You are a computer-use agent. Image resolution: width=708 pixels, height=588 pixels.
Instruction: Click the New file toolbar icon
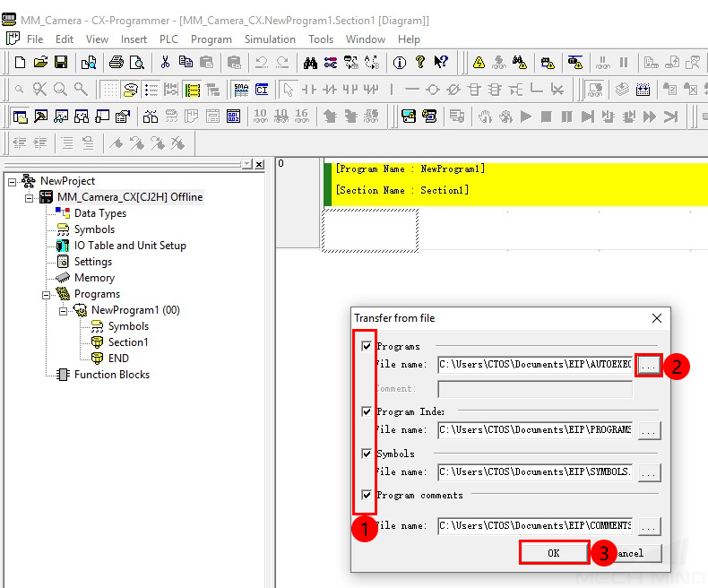click(x=20, y=63)
